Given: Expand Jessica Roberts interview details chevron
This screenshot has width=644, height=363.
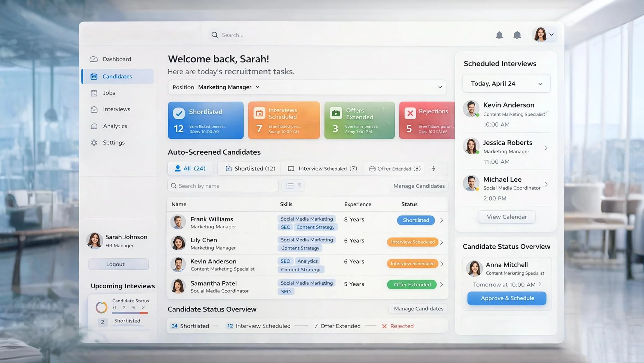Looking at the screenshot, I should (x=546, y=148).
